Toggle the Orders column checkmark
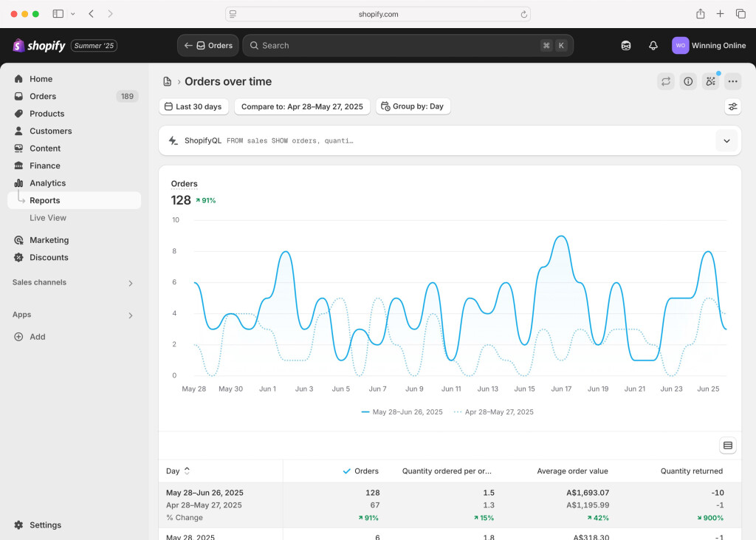Viewport: 756px width, 540px height. tap(347, 471)
